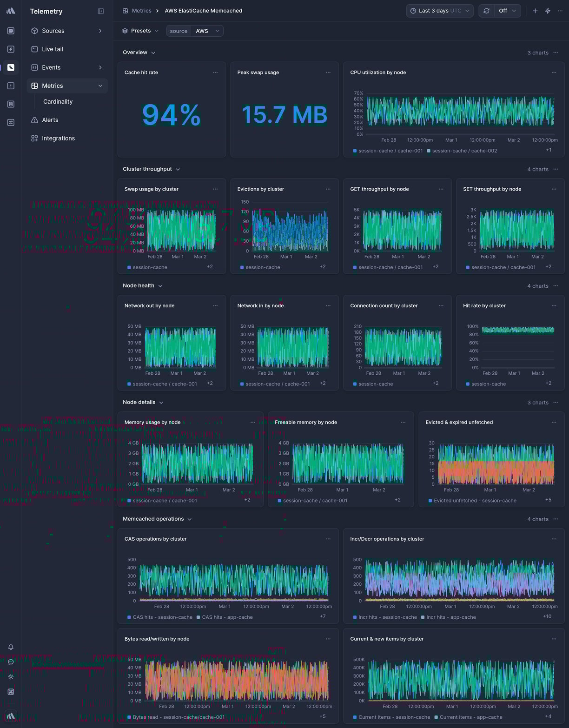Toggle the sidebar collapse control next to Telemetry
This screenshot has height=728, width=569.
[101, 11]
